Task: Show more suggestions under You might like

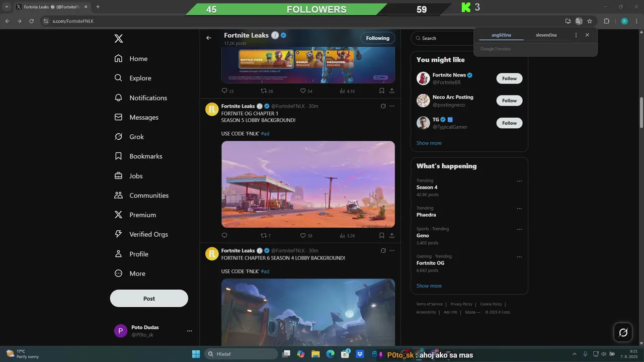Action: [429, 143]
